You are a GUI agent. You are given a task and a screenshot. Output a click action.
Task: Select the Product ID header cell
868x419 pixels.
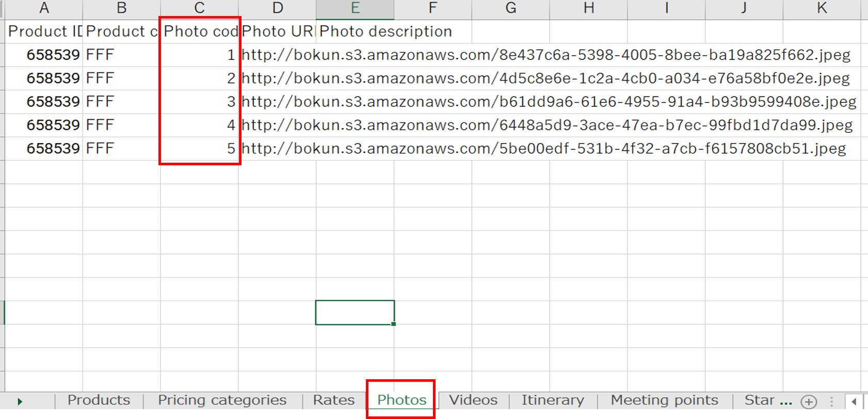click(x=44, y=32)
